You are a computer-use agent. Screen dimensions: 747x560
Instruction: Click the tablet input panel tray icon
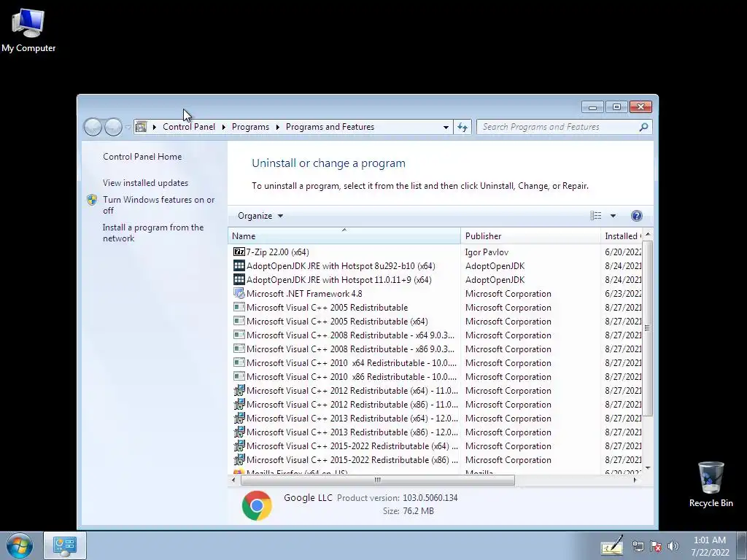612,545
